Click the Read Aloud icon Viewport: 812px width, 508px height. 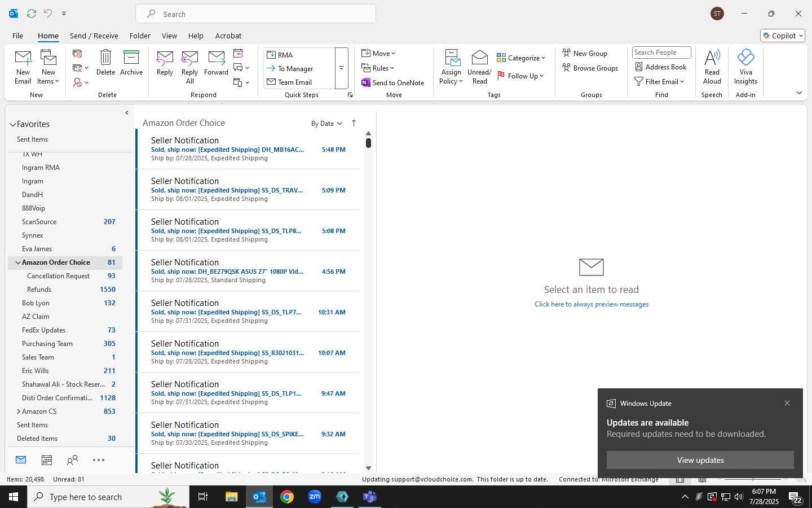[712, 67]
